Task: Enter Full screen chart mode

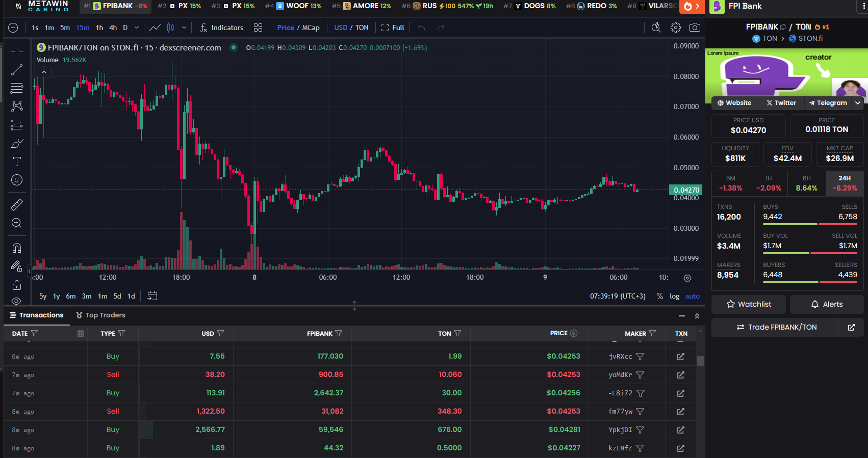Action: 393,28
